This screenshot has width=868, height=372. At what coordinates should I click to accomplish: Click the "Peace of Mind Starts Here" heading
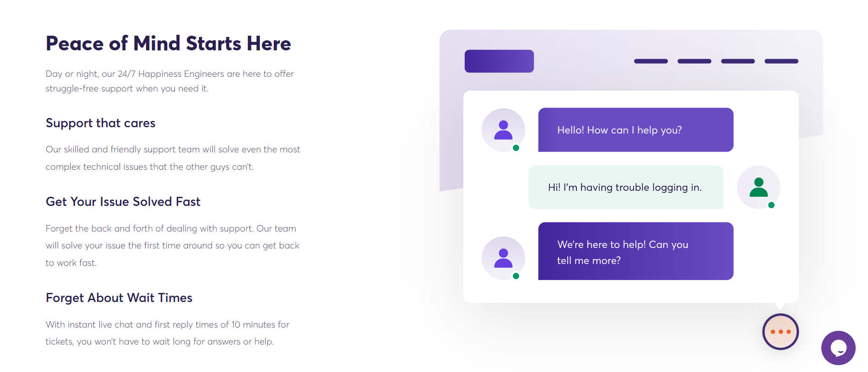pos(168,43)
